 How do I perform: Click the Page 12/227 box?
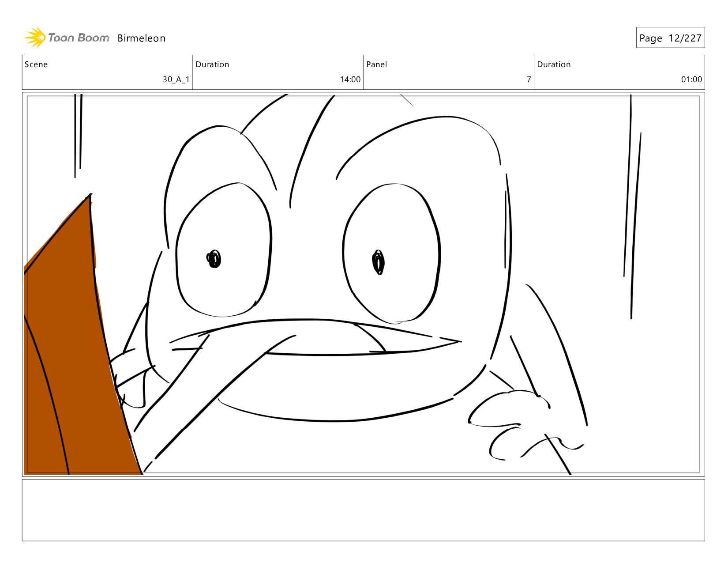point(670,38)
